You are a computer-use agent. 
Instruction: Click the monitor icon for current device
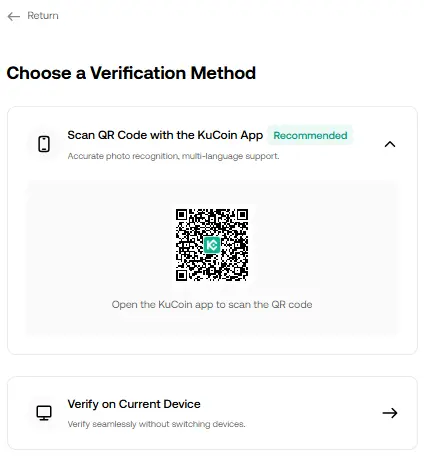click(44, 413)
